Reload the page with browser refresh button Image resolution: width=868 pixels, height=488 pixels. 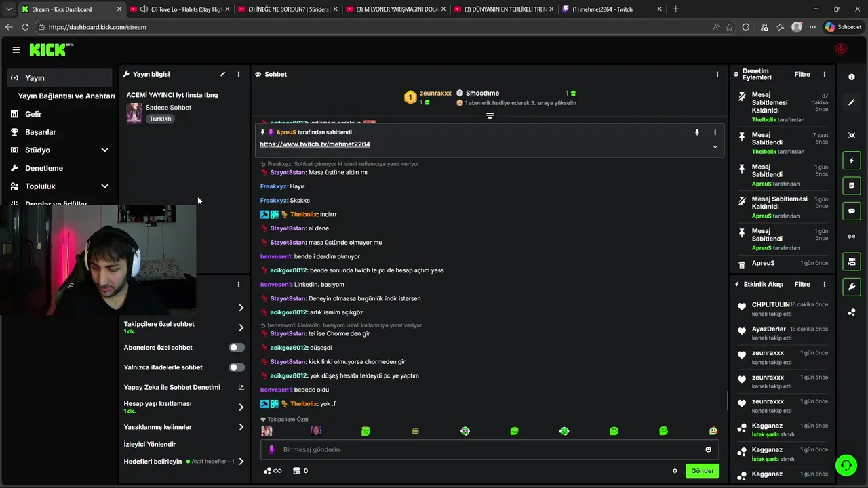pyautogui.click(x=25, y=27)
